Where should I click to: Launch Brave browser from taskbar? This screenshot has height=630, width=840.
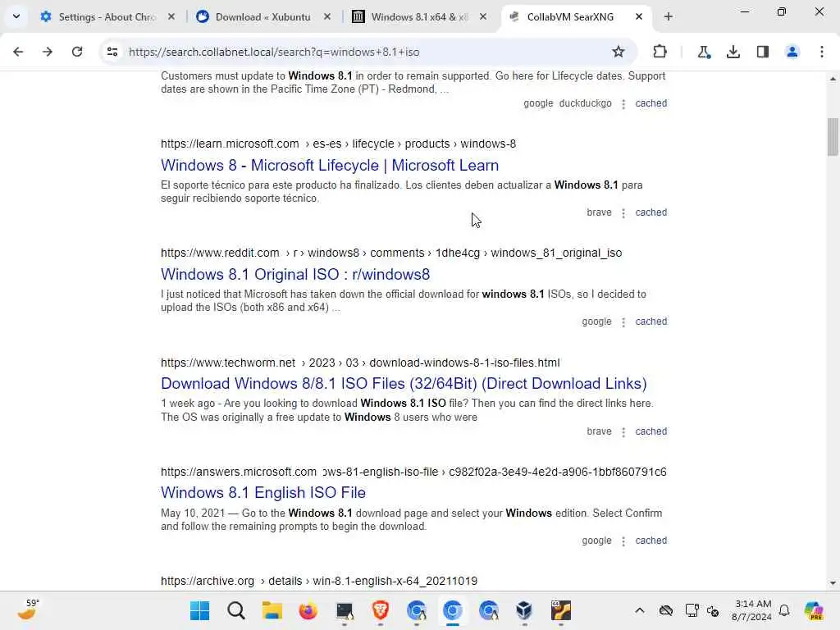381,610
